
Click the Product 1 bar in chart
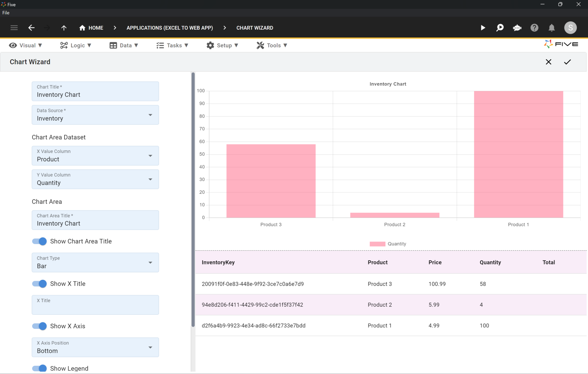pyautogui.click(x=518, y=154)
